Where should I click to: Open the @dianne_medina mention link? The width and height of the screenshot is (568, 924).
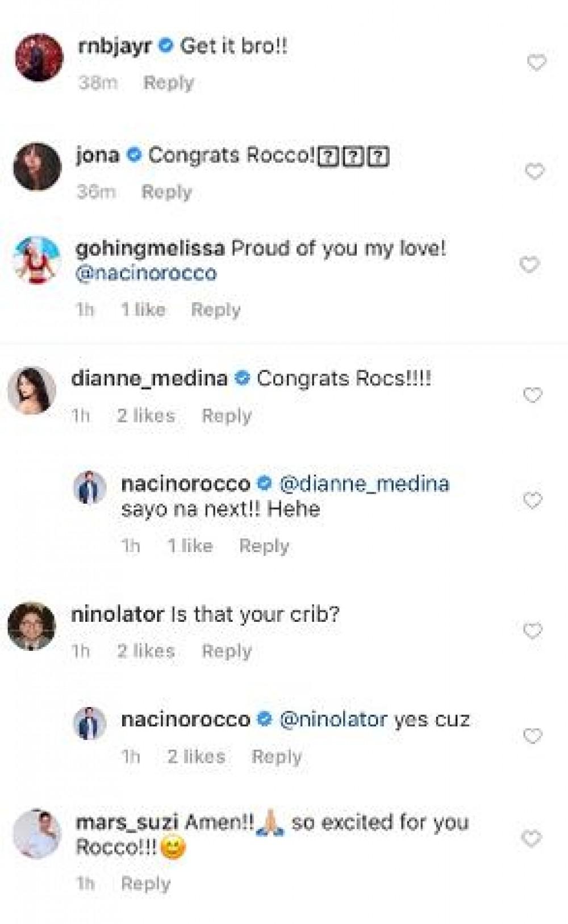[x=364, y=484]
